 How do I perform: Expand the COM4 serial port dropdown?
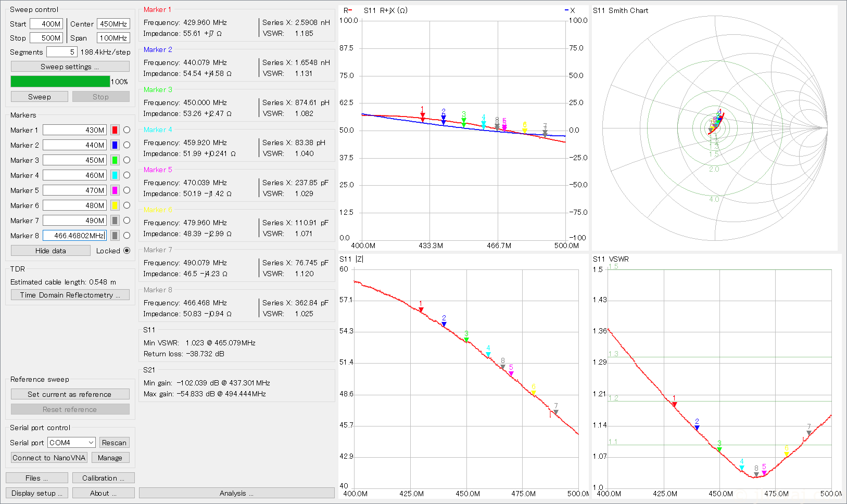[x=72, y=443]
